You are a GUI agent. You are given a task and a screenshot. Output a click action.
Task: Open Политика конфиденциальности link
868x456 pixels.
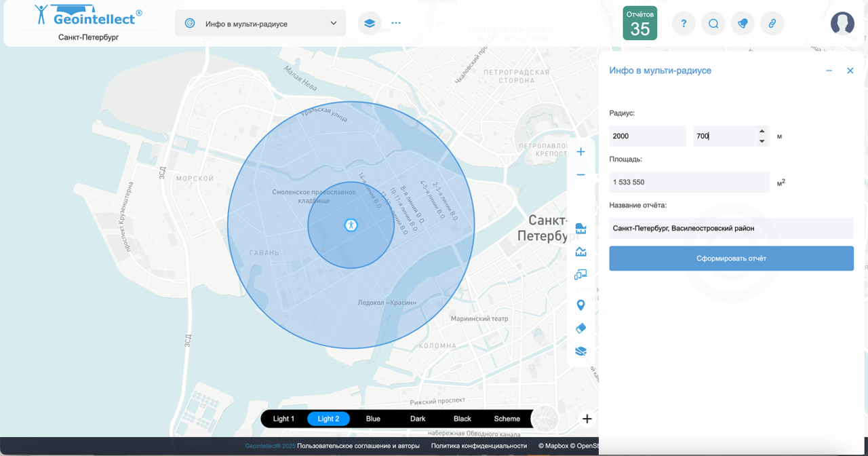[479, 446]
